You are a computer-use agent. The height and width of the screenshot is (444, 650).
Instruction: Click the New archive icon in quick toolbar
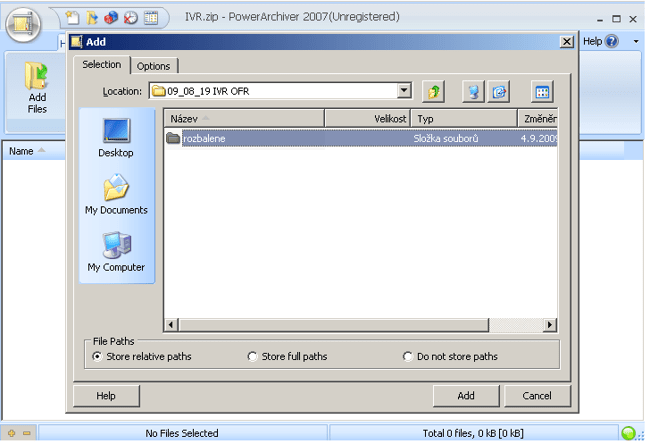tap(73, 17)
